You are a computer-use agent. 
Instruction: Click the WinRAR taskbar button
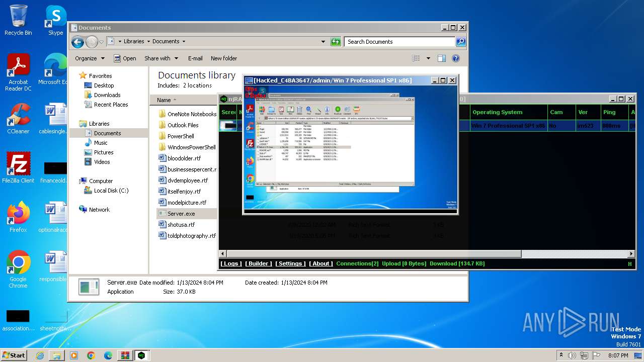[125, 355]
